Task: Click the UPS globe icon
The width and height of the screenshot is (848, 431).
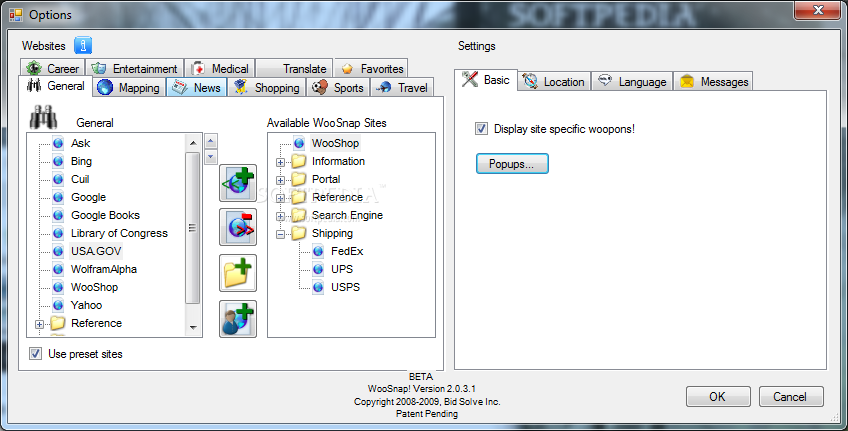Action: point(318,269)
